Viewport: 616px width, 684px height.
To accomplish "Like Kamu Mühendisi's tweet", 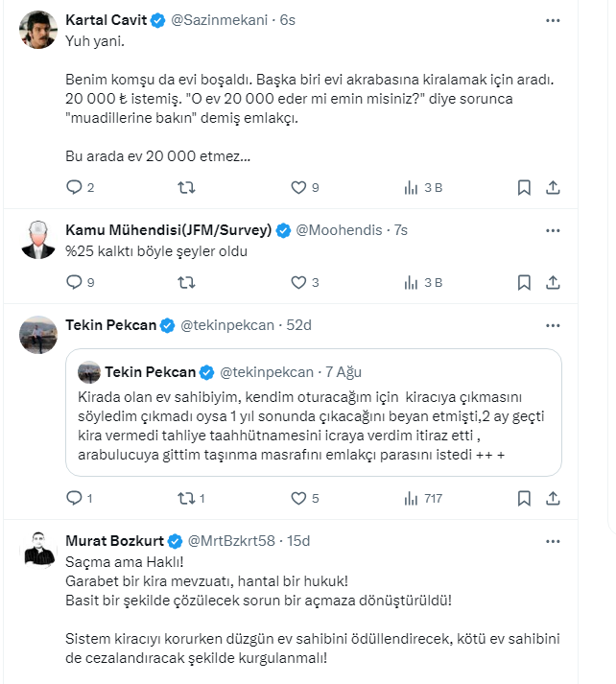I will point(297,282).
